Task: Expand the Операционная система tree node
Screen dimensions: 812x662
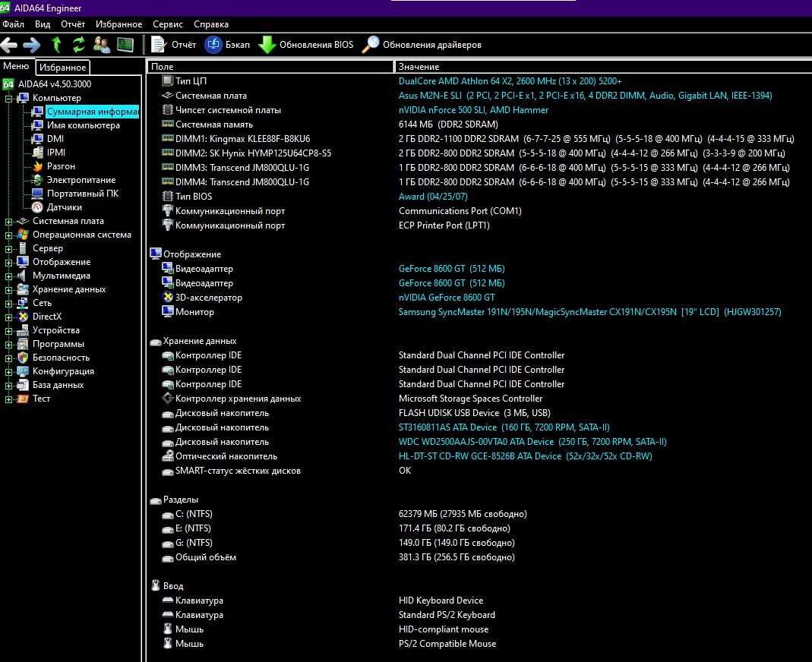Action: pos(8,235)
